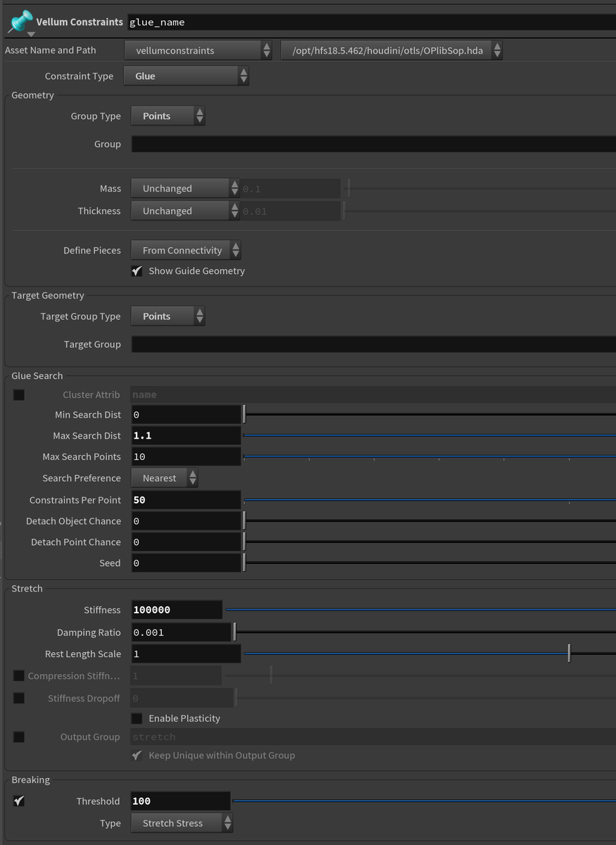Image resolution: width=616 pixels, height=845 pixels.
Task: Click the Breaking Threshold slider track
Action: pos(425,801)
